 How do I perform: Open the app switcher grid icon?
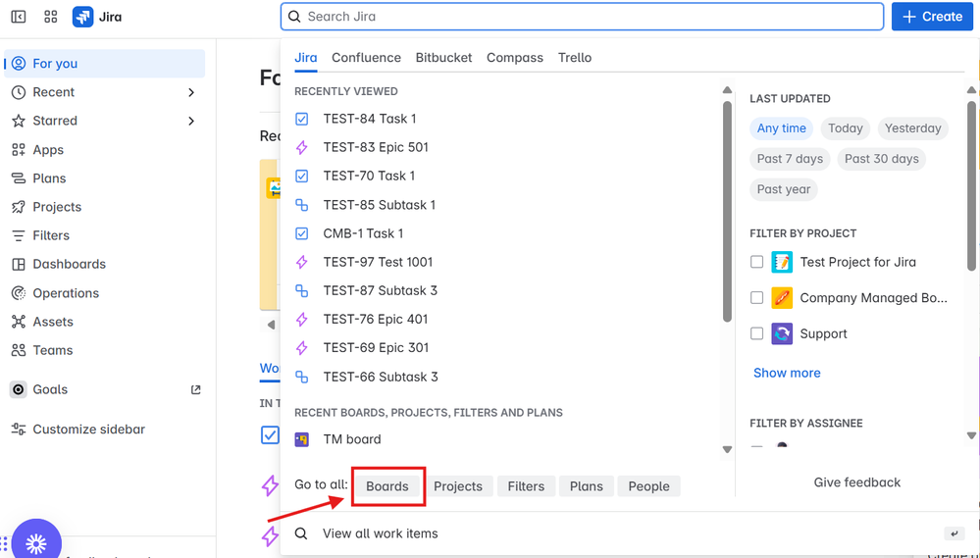tap(51, 17)
